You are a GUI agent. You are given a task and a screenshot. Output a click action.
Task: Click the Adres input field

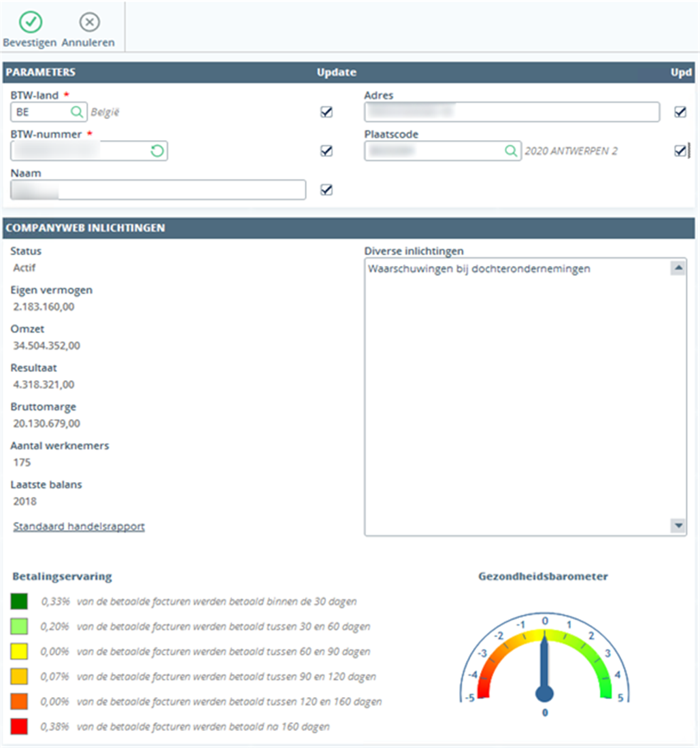point(512,112)
